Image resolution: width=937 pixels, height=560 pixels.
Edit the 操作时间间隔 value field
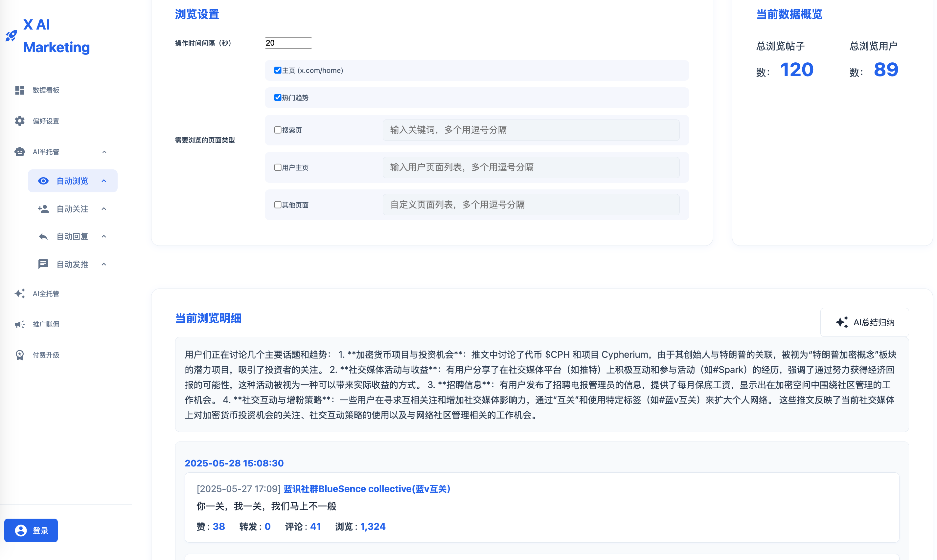[x=288, y=43]
